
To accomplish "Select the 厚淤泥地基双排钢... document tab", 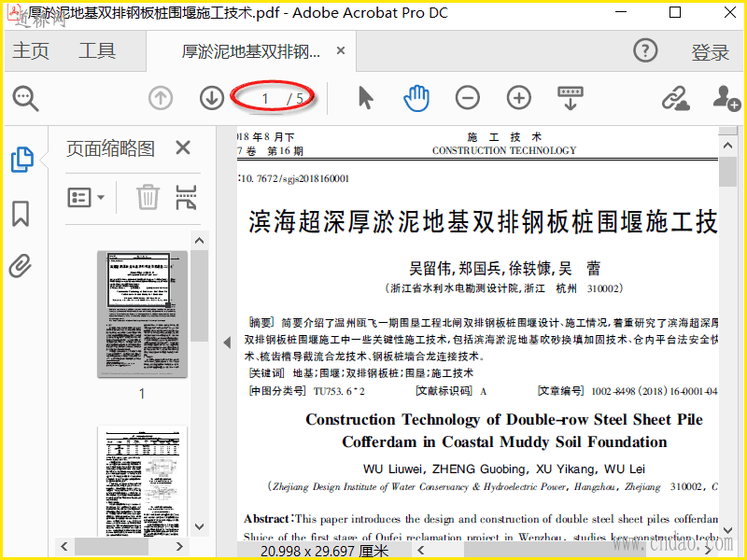I will coord(250,51).
